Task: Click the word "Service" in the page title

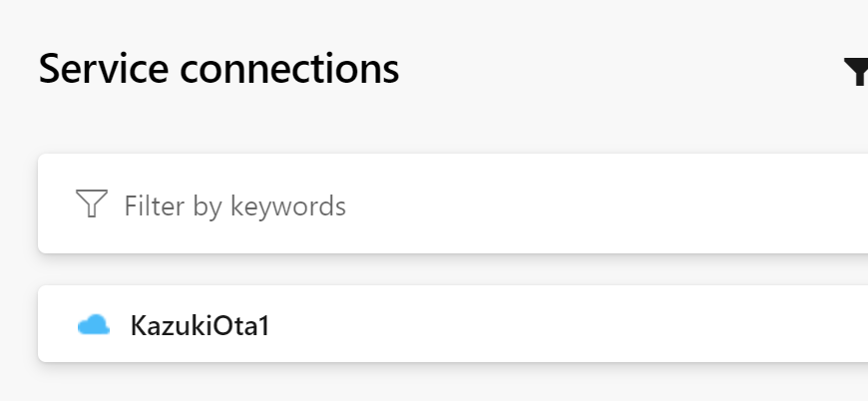Action: click(96, 70)
